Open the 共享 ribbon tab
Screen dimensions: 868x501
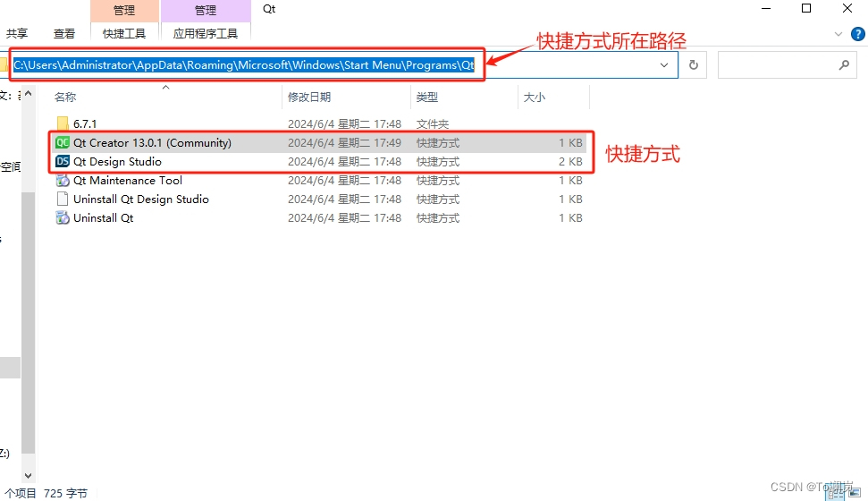pos(17,34)
